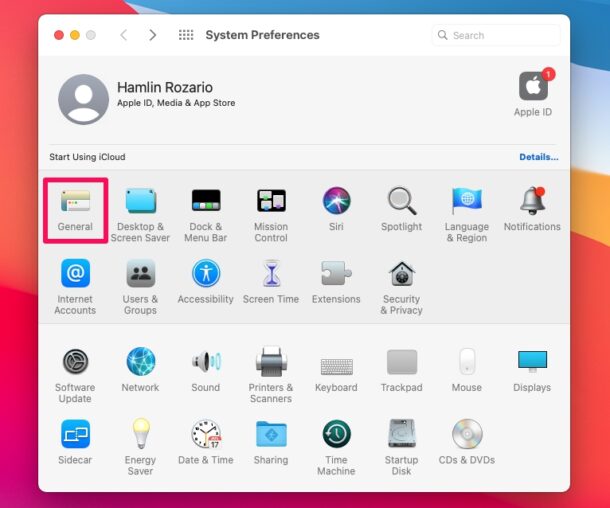Screen dimensions: 610x508
Task: Click the Hamlin Rozario name
Action: [165, 88]
